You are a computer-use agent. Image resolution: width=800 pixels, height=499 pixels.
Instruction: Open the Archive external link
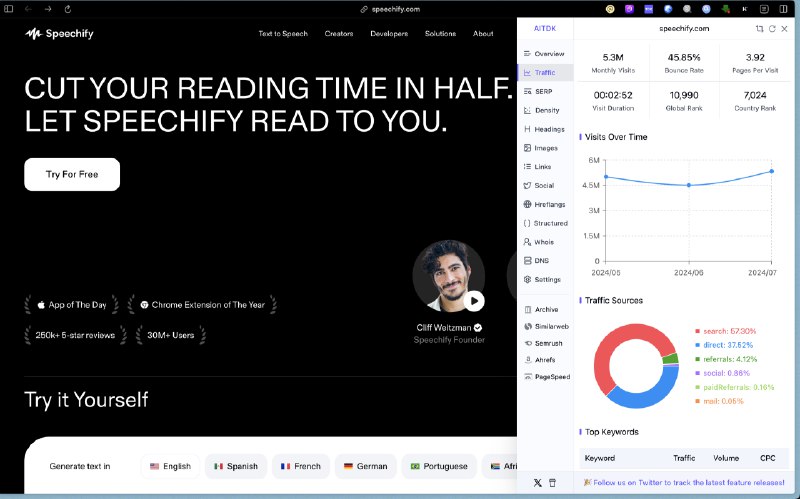pyautogui.click(x=541, y=309)
